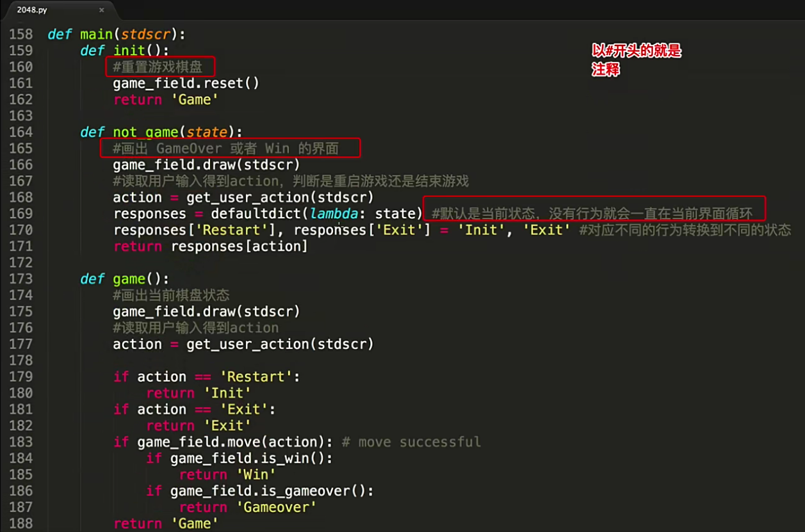The width and height of the screenshot is (805, 532).
Task: Click 'game_field.draw(stdscr)' on line 175
Action: (207, 312)
